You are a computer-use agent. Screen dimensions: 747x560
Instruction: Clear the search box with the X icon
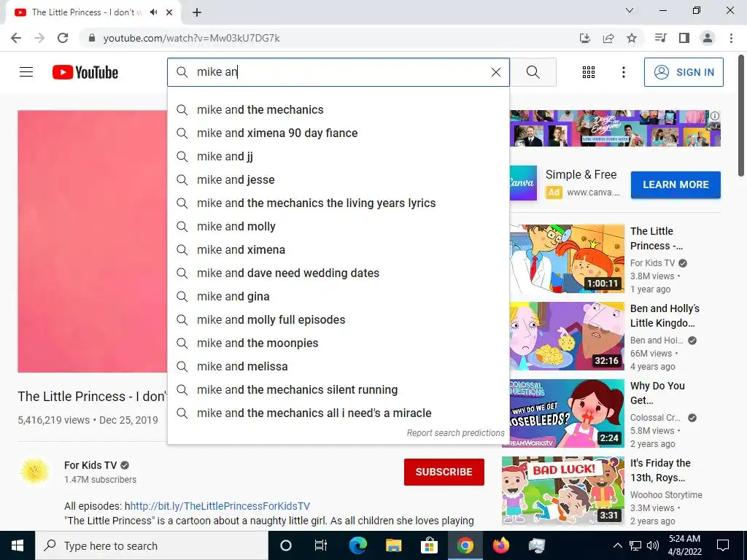496,72
